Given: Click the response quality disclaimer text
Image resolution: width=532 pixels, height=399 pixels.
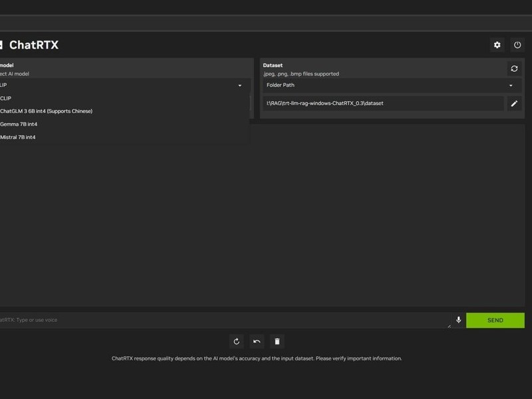Looking at the screenshot, I should [x=257, y=358].
